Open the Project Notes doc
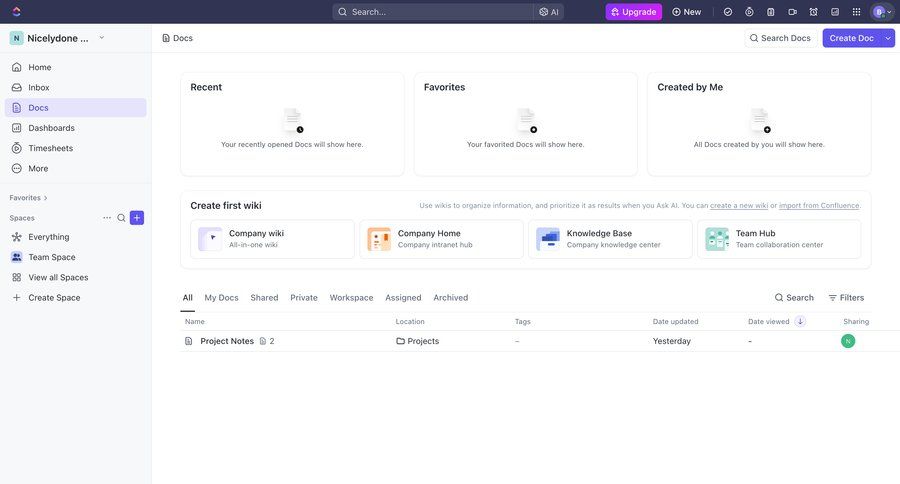 (227, 341)
